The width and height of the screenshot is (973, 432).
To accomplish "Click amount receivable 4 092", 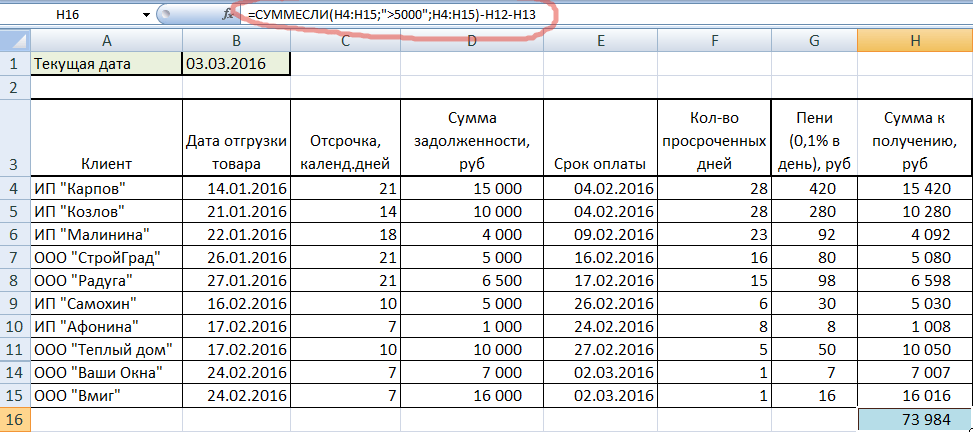I will (915, 234).
